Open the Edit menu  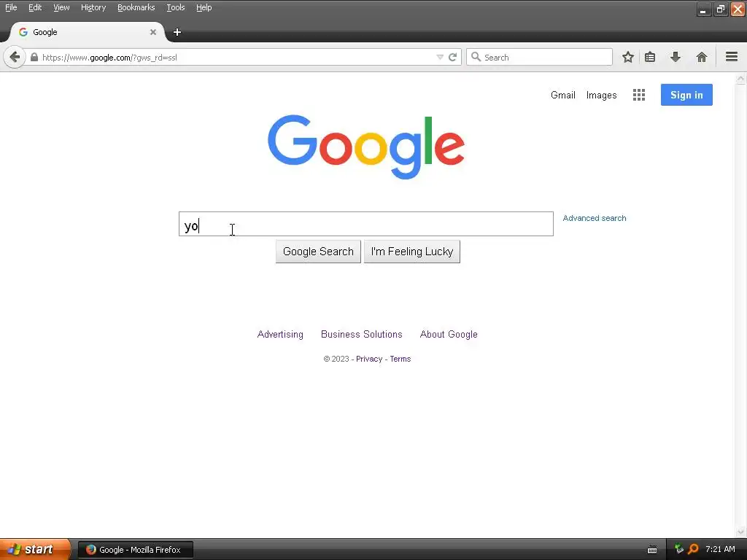tap(35, 7)
